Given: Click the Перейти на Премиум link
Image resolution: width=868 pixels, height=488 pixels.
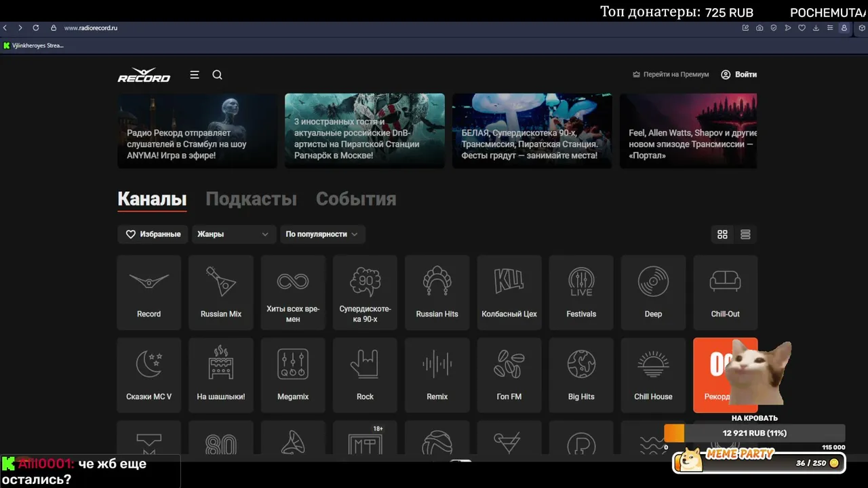Looking at the screenshot, I should [x=671, y=75].
